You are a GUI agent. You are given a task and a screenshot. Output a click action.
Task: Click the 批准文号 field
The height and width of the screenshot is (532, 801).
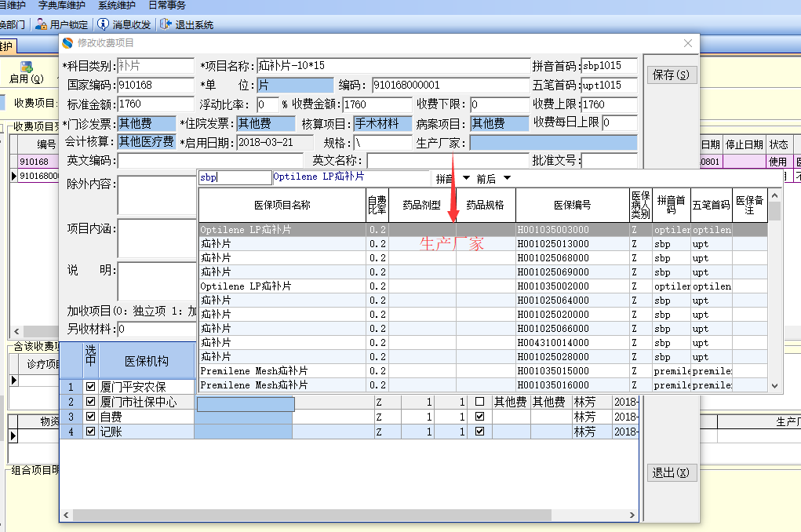tap(610, 161)
